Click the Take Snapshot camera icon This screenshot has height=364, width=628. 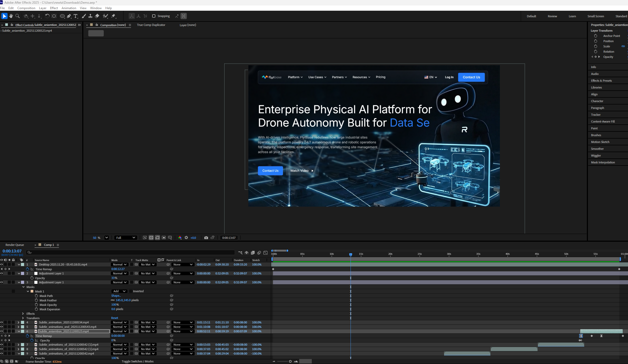pyautogui.click(x=206, y=238)
